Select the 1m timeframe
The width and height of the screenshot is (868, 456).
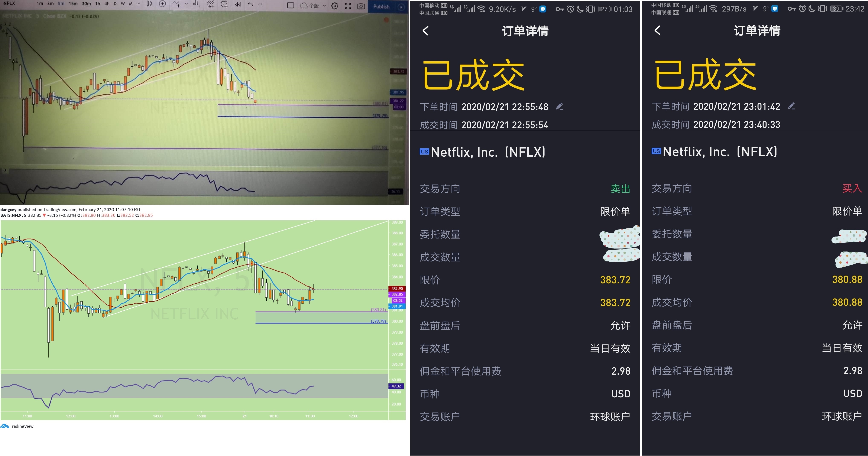click(40, 4)
